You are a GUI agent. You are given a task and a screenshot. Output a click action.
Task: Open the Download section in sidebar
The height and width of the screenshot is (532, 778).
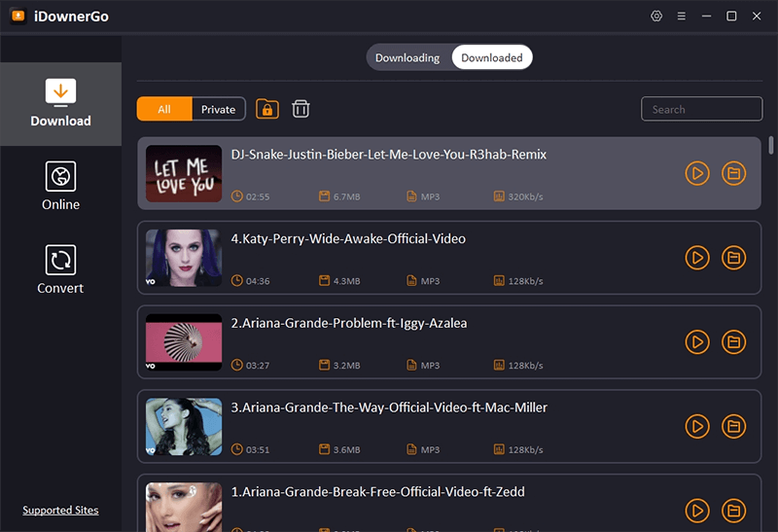point(60,104)
